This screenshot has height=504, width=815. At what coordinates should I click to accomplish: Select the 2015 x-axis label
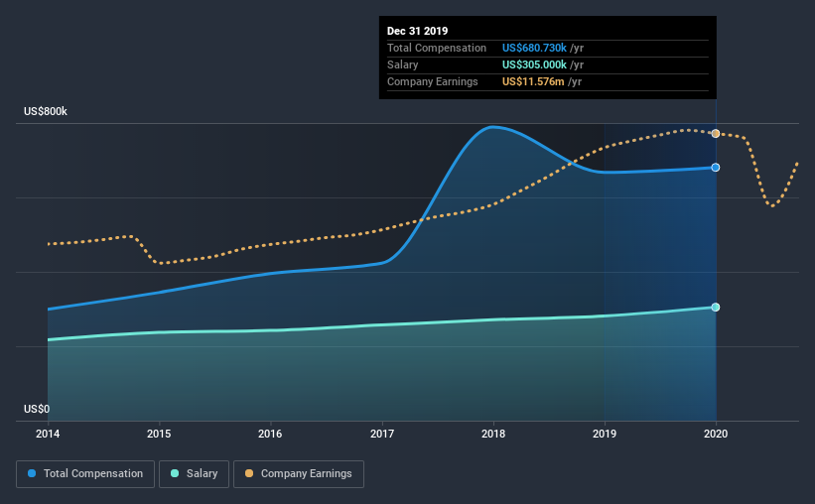click(x=159, y=434)
